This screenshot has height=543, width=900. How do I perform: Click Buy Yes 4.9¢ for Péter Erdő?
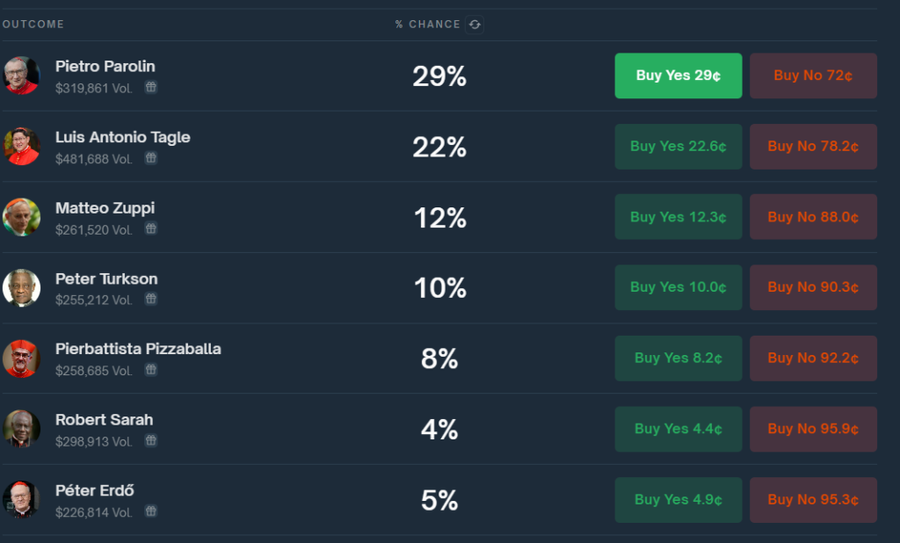(x=678, y=499)
